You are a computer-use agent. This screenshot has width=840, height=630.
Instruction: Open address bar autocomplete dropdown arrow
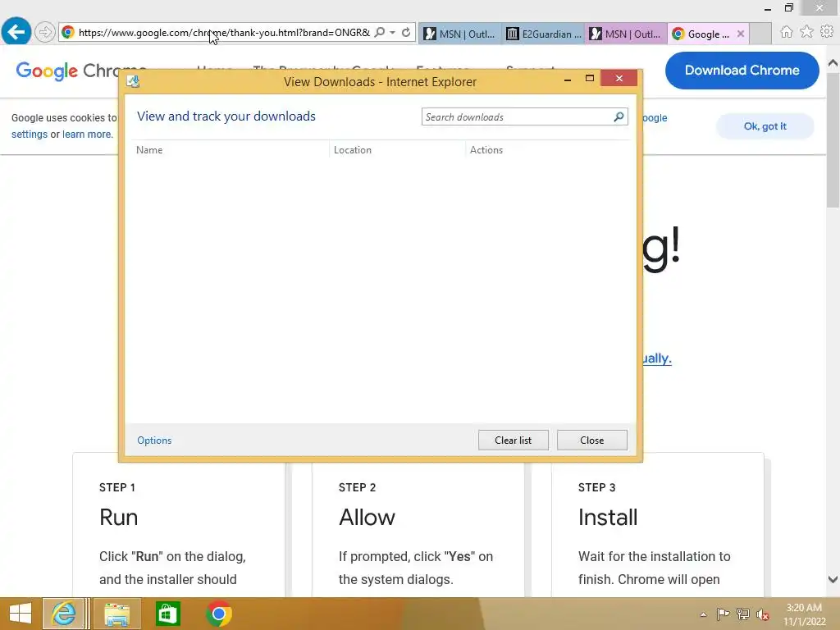pos(393,32)
